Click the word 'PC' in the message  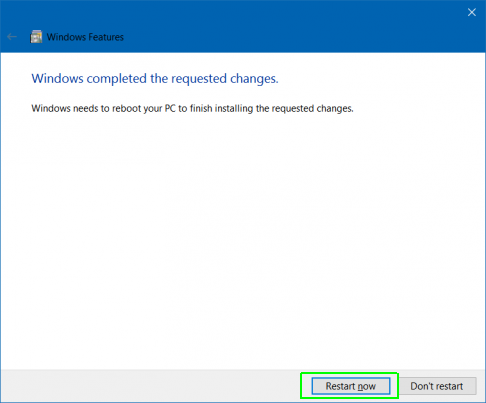[170, 108]
